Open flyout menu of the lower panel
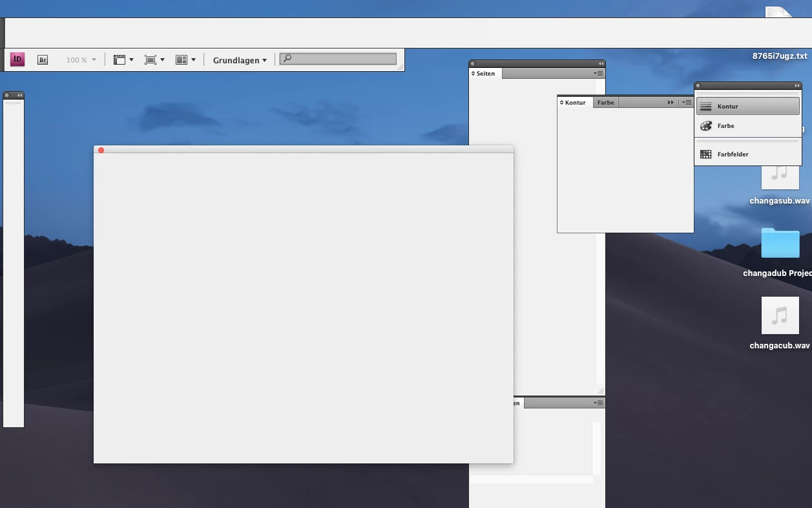Image resolution: width=812 pixels, height=508 pixels. click(x=599, y=403)
